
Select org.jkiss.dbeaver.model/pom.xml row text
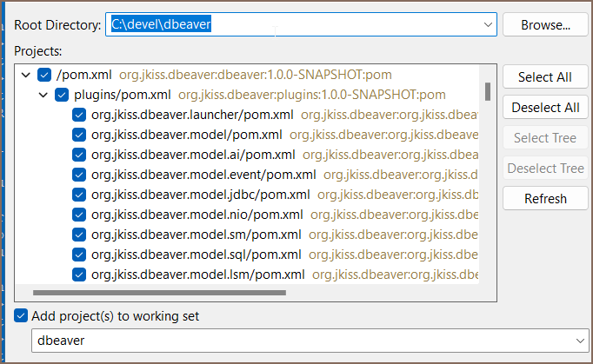pyautogui.click(x=186, y=135)
